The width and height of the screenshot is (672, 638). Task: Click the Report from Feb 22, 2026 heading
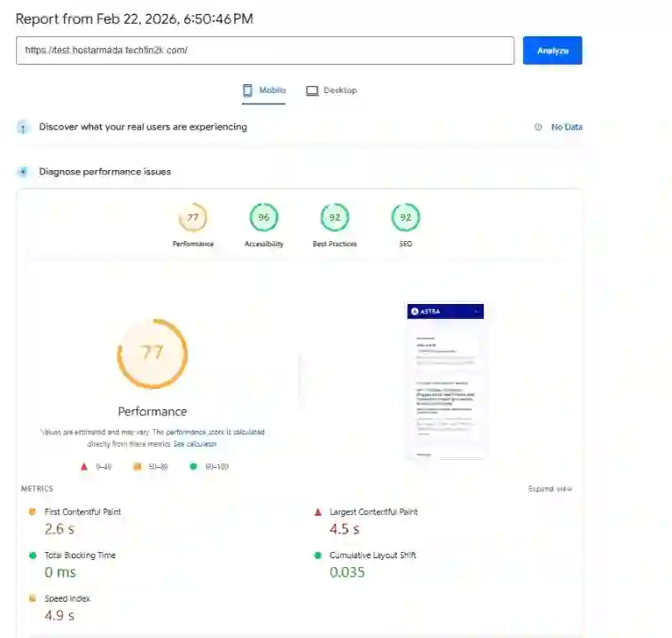135,19
